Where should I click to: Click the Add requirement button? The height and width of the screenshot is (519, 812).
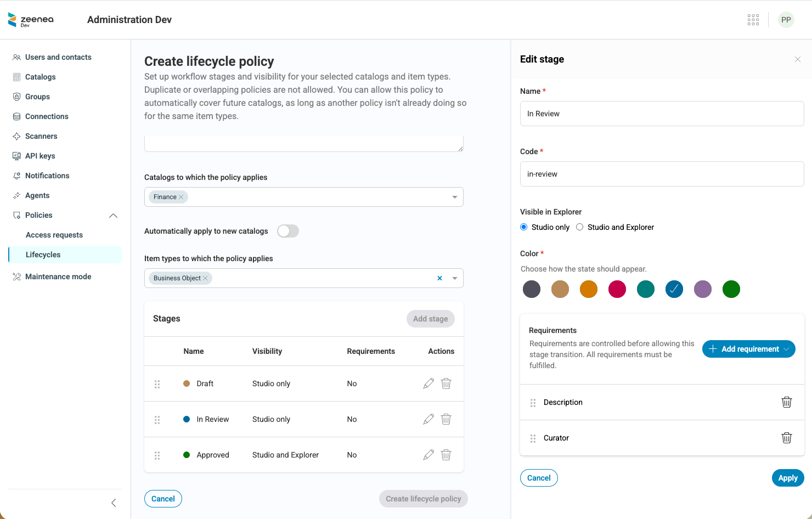coord(749,349)
